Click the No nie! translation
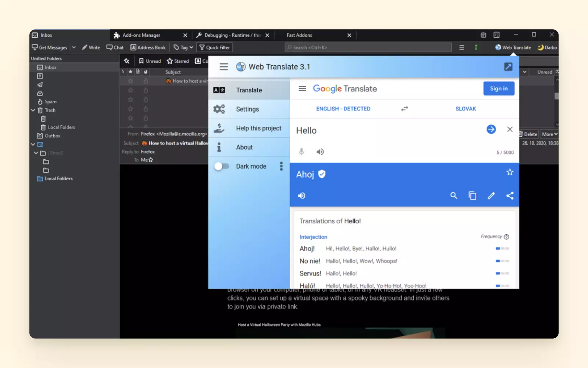The height and width of the screenshot is (368, 588). (x=310, y=261)
